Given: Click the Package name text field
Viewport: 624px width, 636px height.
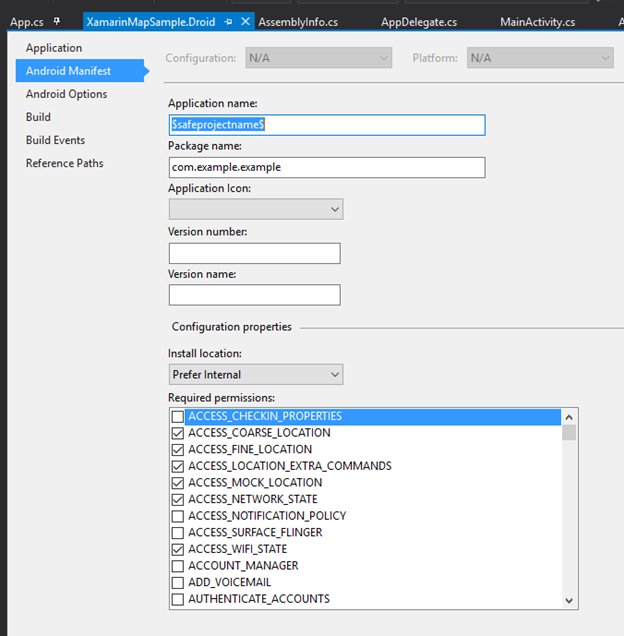Looking at the screenshot, I should (x=327, y=168).
